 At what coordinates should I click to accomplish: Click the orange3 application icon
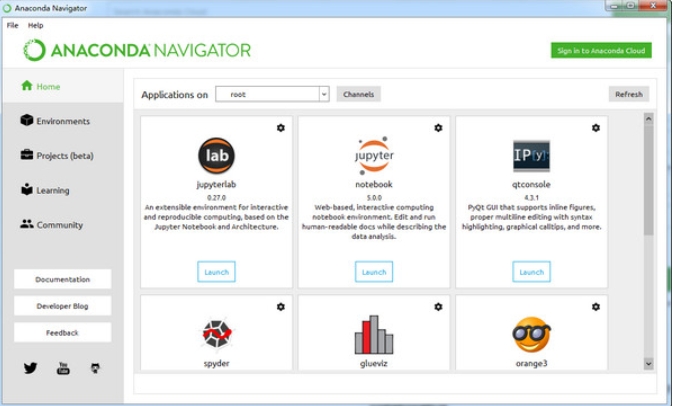[x=531, y=334]
